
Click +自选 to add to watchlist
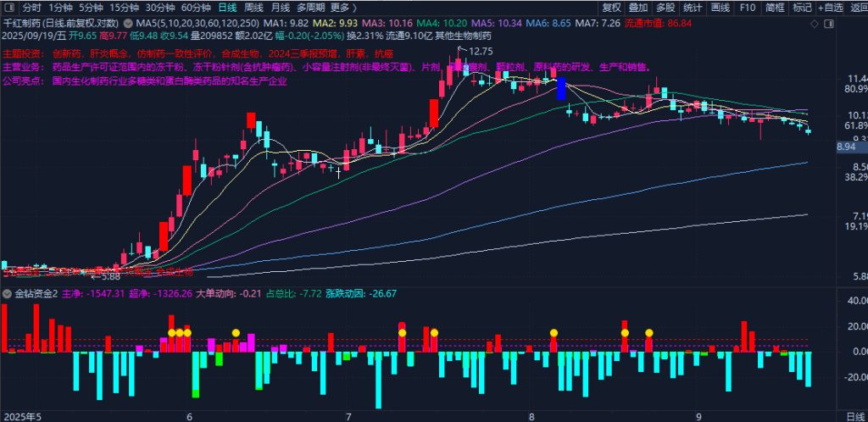coord(828,8)
